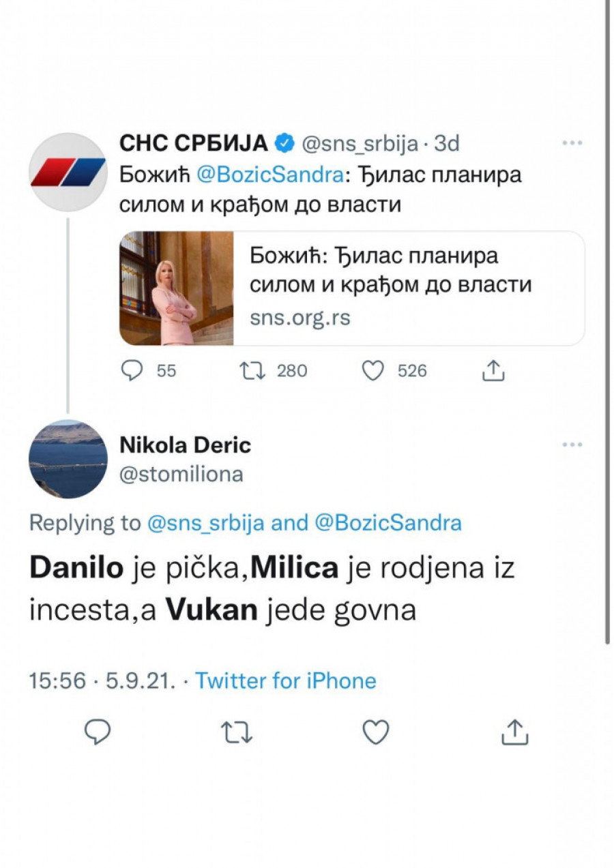This screenshot has width=614, height=868.
Task: Open the СНС СРБИЈА profile picture
Action: pos(68,171)
